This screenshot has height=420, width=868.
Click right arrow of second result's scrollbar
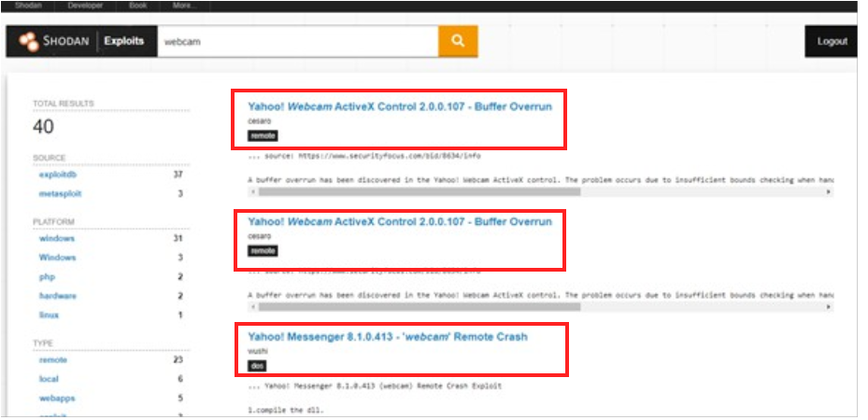pyautogui.click(x=829, y=307)
